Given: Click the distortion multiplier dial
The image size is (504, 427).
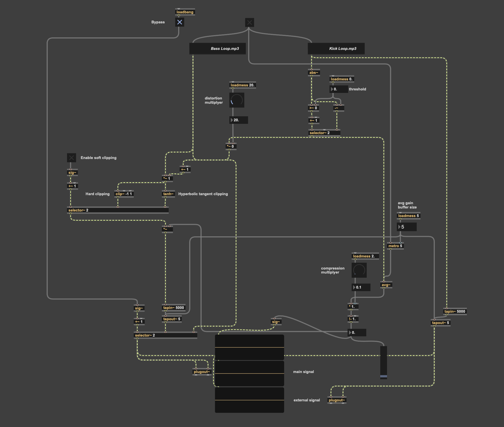Looking at the screenshot, I should point(236,100).
